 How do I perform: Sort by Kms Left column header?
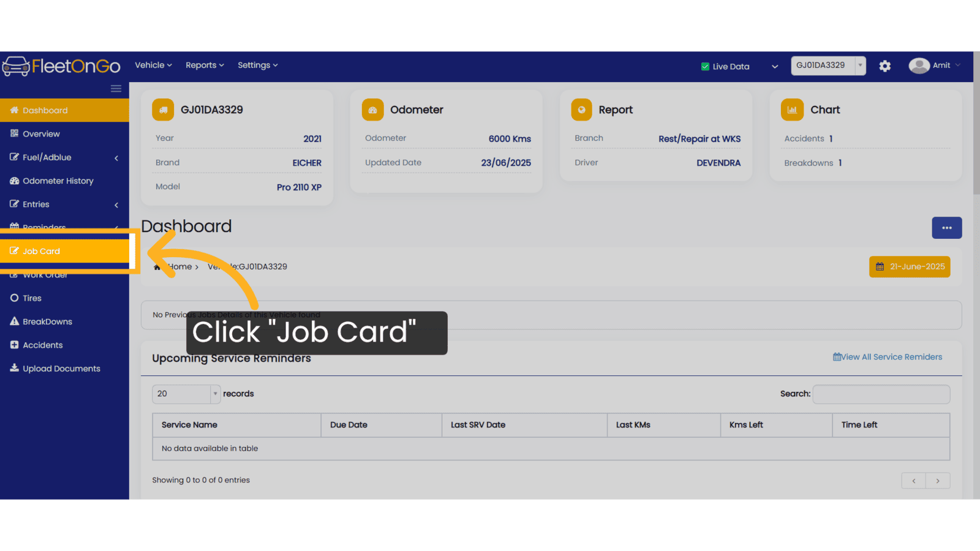pos(777,425)
